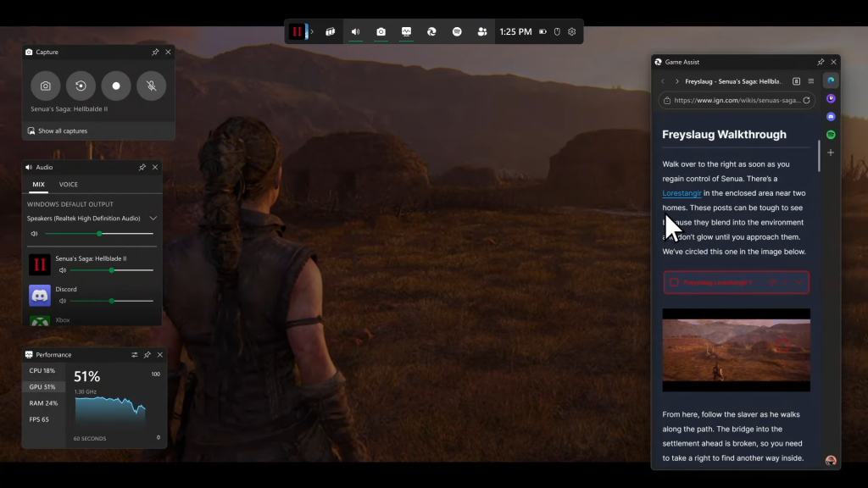Image resolution: width=868 pixels, height=488 pixels.
Task: Pin the Game Assist panel
Action: tap(821, 62)
